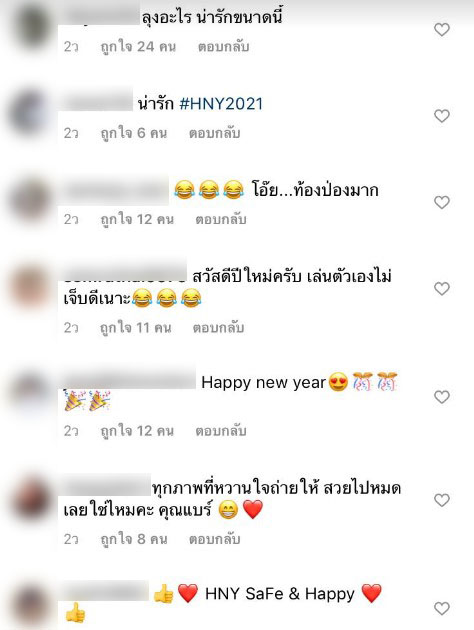Reply to the comment with 24 likes

[223, 47]
